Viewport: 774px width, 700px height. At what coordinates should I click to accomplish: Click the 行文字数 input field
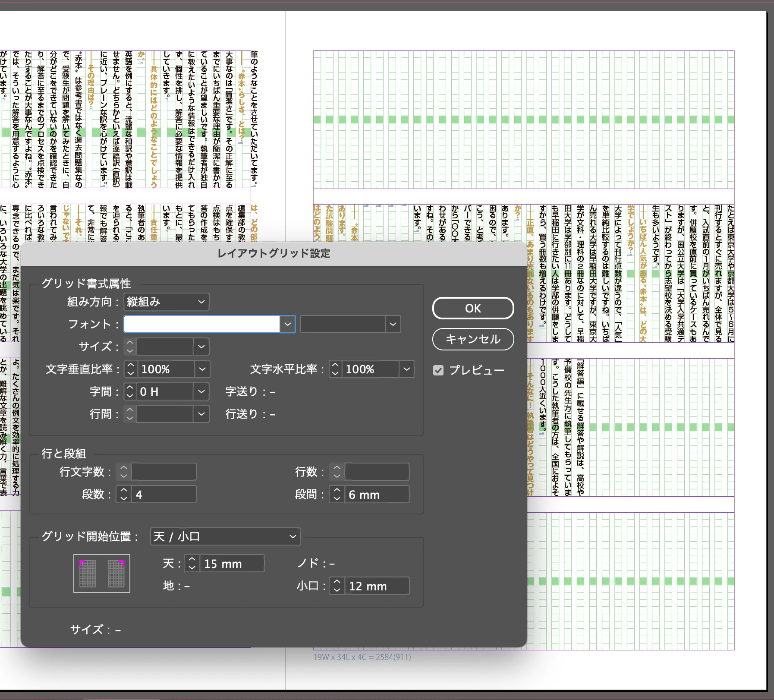[x=164, y=472]
